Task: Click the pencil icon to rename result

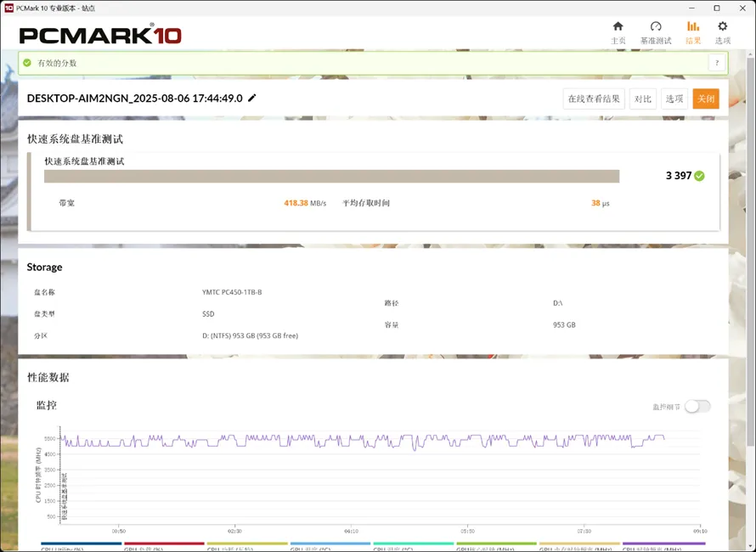Action: tap(252, 99)
